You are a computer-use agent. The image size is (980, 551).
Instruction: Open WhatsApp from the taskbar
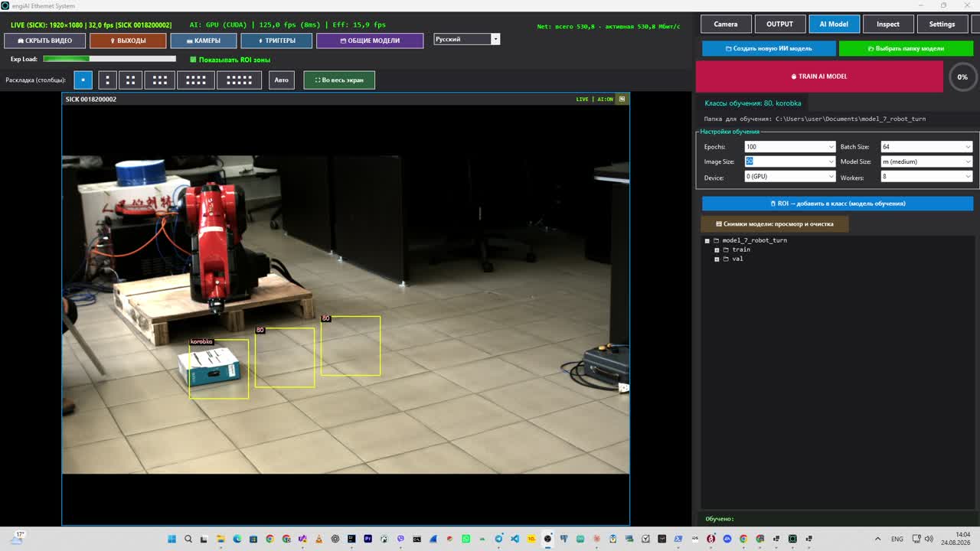pyautogui.click(x=466, y=539)
